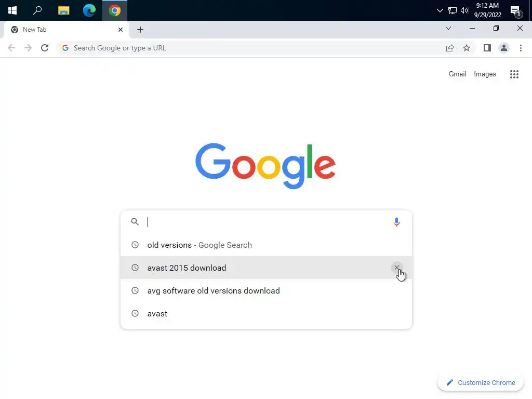Screen dimensions: 532x399
Task: Open the Gmail link
Action: (x=457, y=74)
